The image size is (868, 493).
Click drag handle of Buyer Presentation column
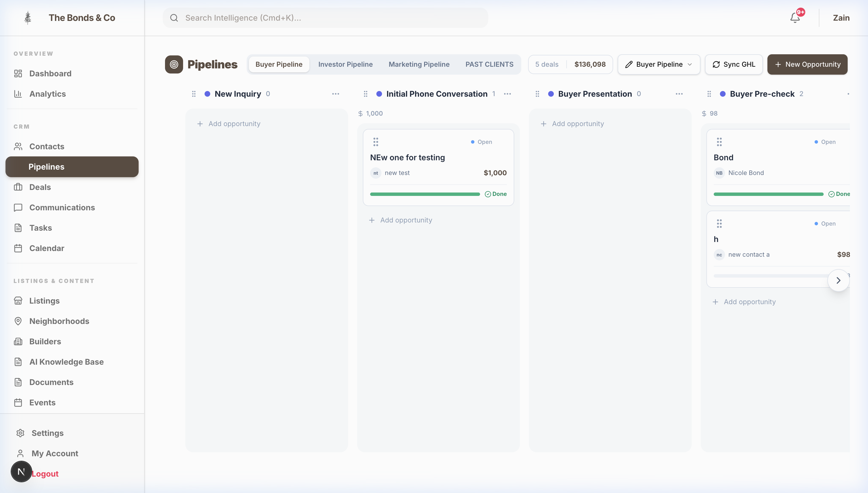(x=537, y=94)
